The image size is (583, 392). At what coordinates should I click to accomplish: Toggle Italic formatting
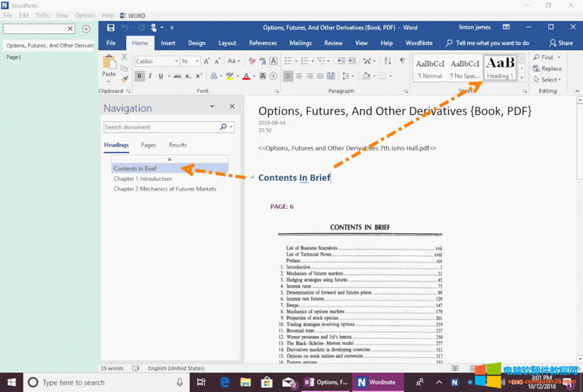(x=150, y=76)
